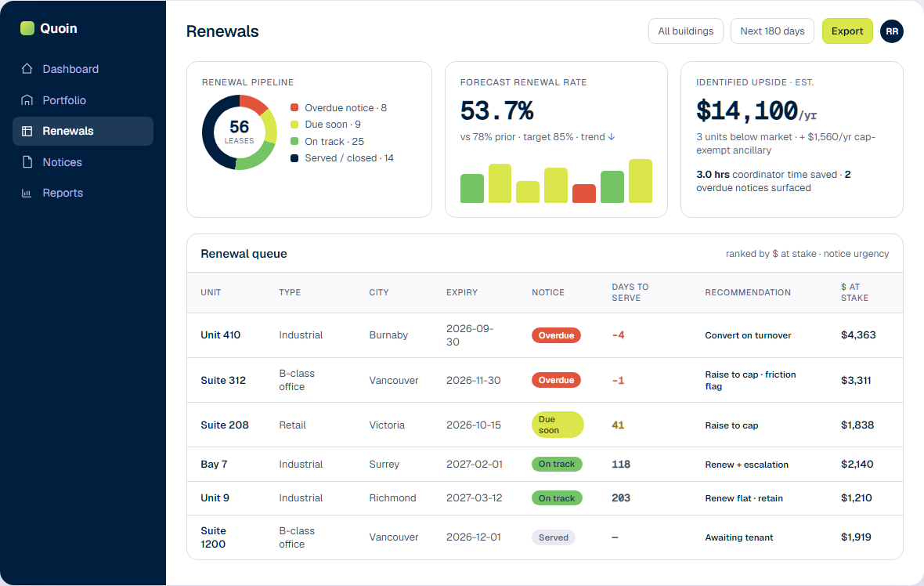Click the Overdue notice · 8 legend label
This screenshot has width=924, height=586.
coord(345,108)
